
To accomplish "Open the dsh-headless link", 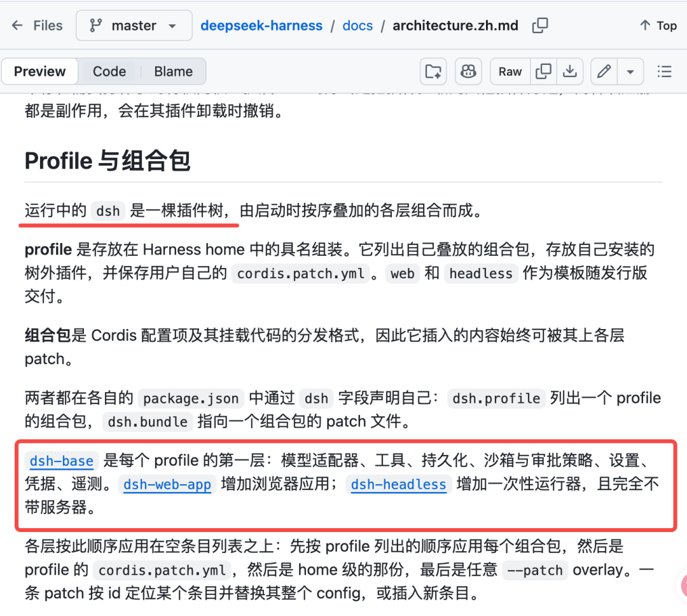I will (x=398, y=484).
